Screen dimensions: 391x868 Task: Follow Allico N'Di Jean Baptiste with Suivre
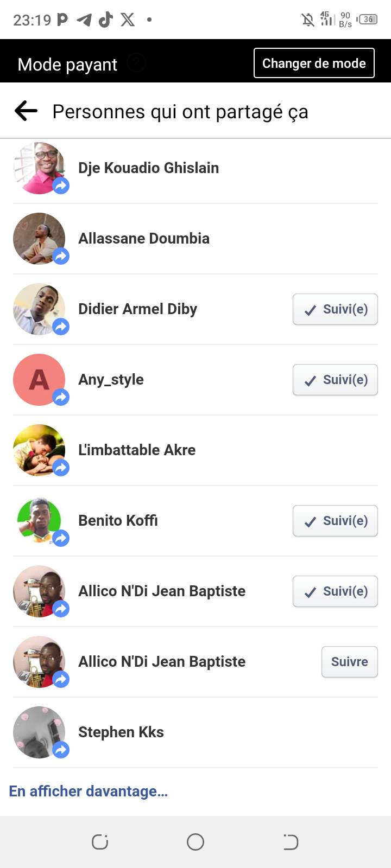click(x=349, y=662)
